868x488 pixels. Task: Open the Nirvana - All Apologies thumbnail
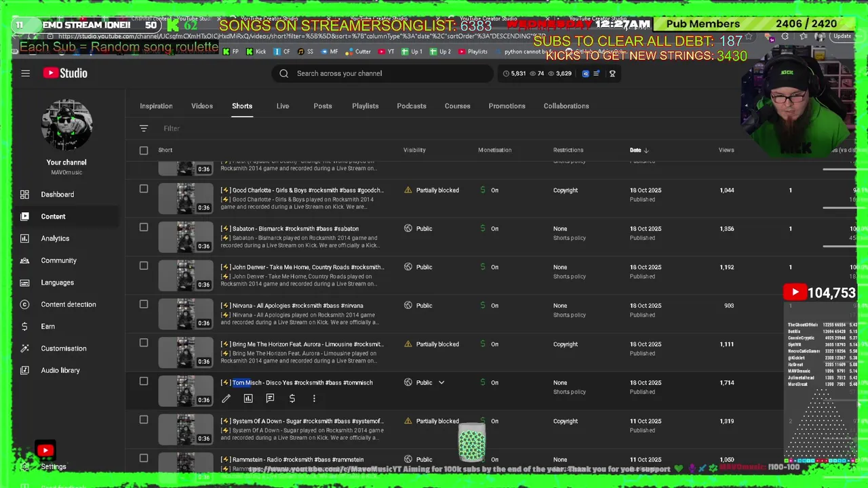click(x=186, y=314)
